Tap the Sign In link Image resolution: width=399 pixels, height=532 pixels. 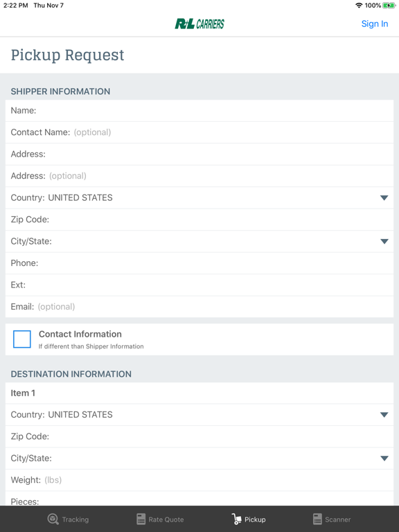(375, 24)
